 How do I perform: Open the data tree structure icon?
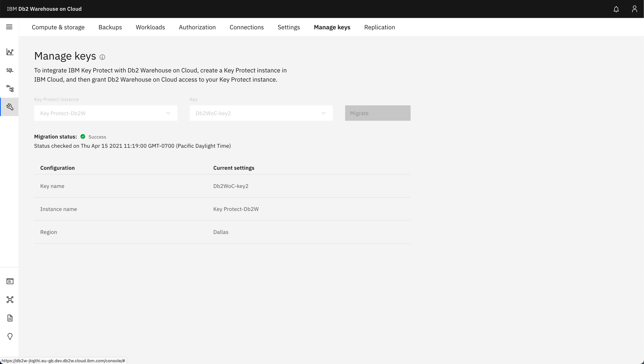click(x=10, y=88)
